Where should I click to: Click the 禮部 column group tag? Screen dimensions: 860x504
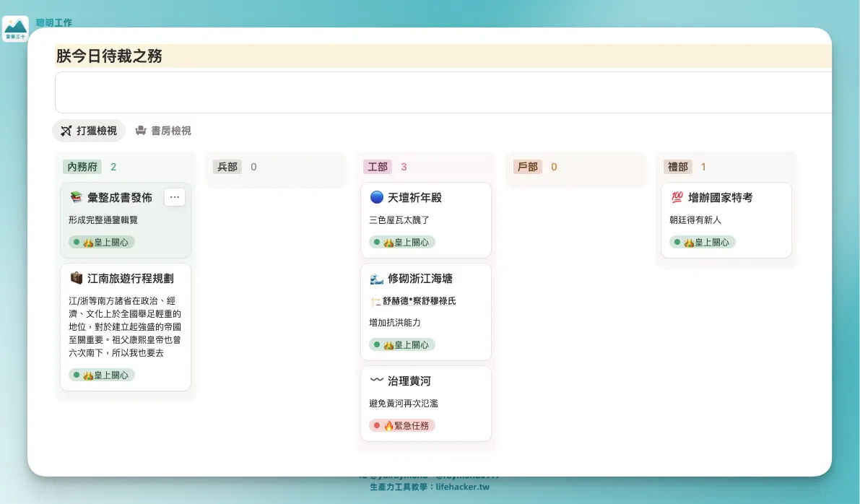678,167
